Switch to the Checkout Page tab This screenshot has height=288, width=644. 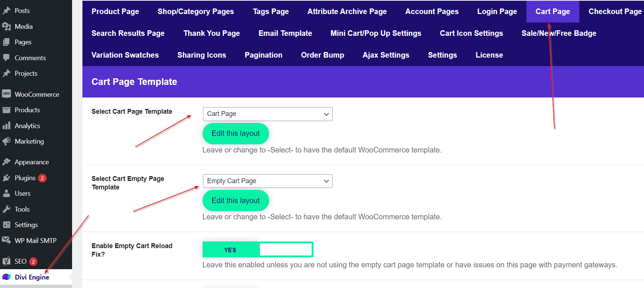click(615, 11)
